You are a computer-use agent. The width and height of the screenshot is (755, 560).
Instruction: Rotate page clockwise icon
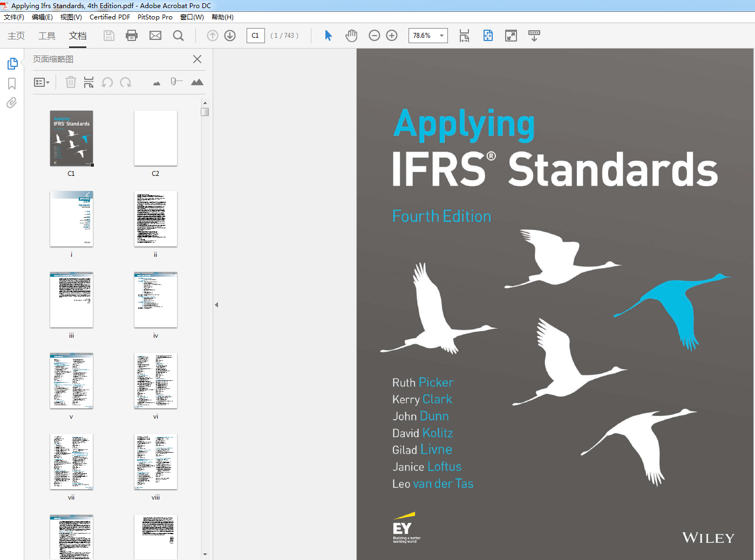coord(126,82)
